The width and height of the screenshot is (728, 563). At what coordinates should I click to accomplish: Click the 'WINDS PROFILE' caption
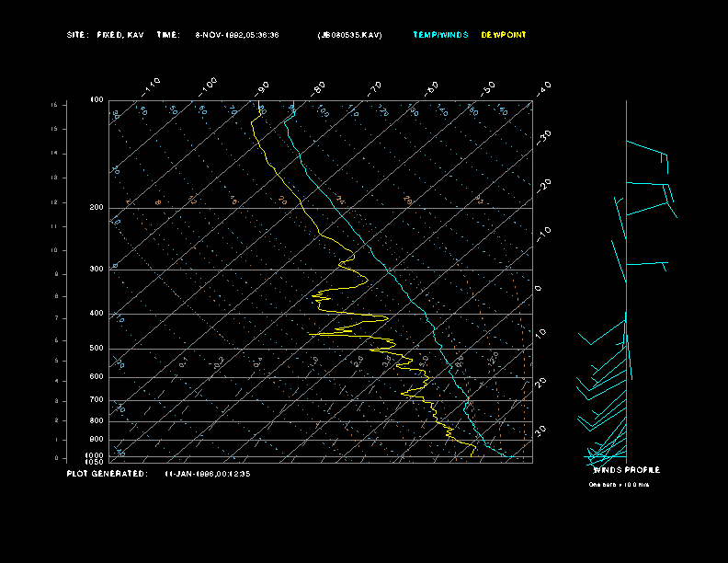tap(627, 470)
